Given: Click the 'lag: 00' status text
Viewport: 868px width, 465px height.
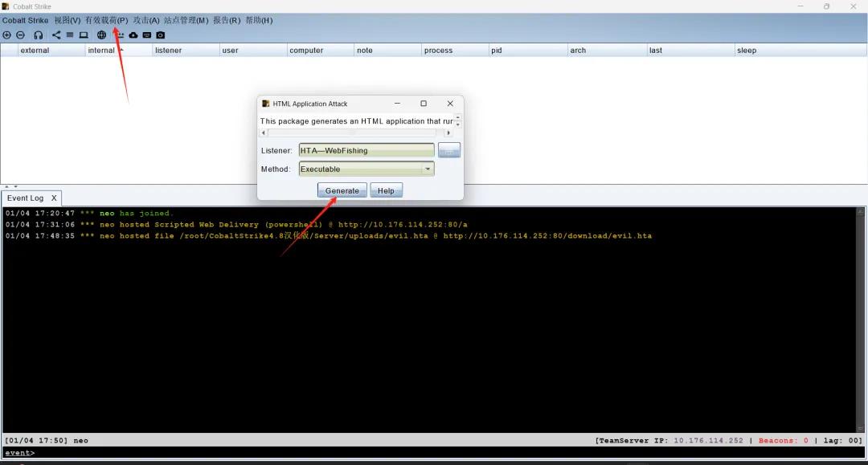Looking at the screenshot, I should [x=842, y=441].
